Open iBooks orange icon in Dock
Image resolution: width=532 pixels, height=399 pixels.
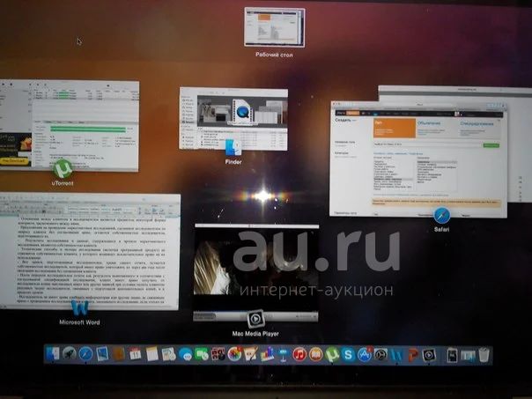[x=316, y=354]
